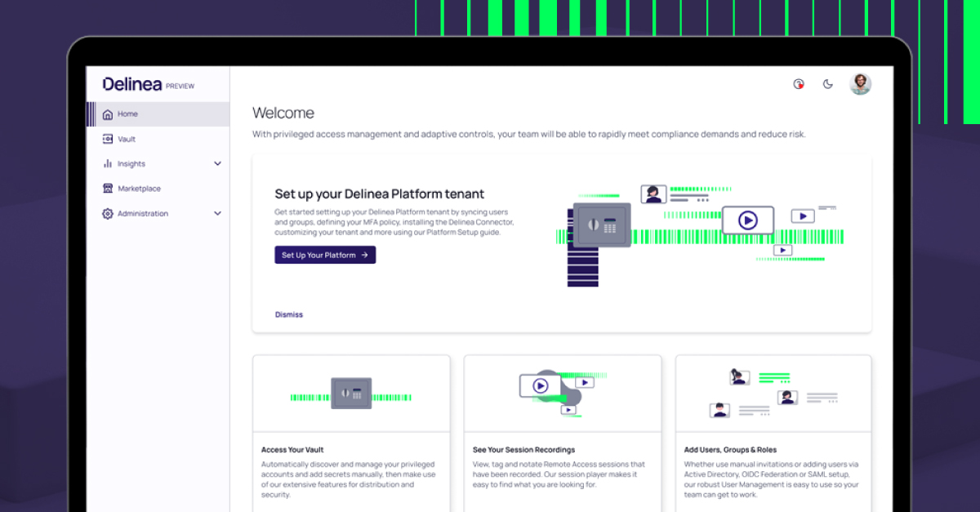Click the See Your Session Recordings heading
Screen dimensions: 980x512
(524, 450)
